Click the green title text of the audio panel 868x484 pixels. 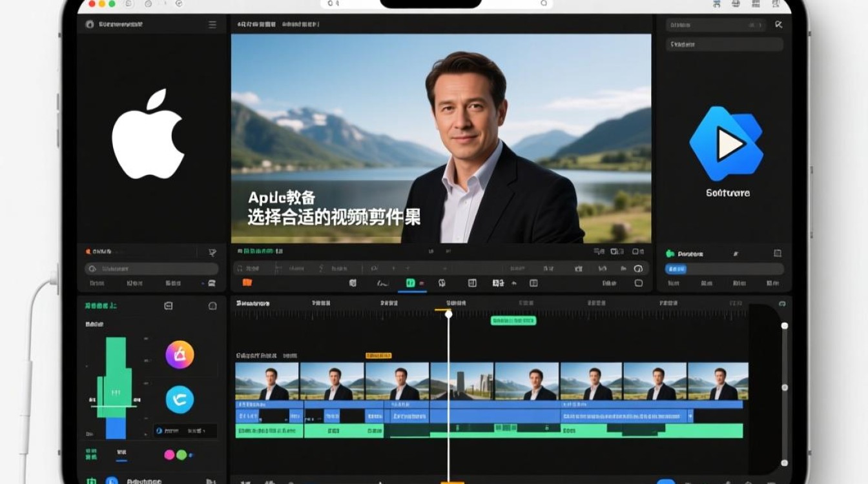[101, 305]
